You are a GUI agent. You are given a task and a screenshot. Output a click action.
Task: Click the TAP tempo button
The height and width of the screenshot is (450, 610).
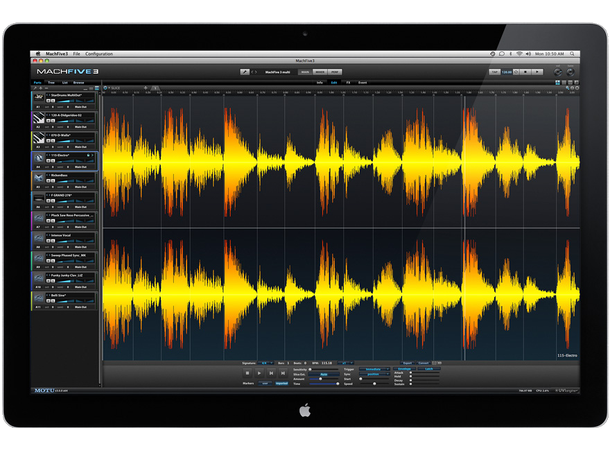(x=494, y=72)
